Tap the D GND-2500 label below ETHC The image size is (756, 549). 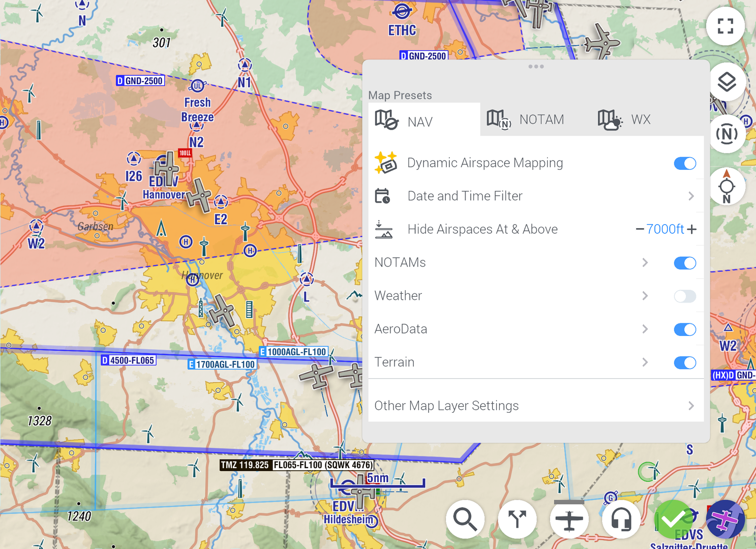click(x=424, y=56)
